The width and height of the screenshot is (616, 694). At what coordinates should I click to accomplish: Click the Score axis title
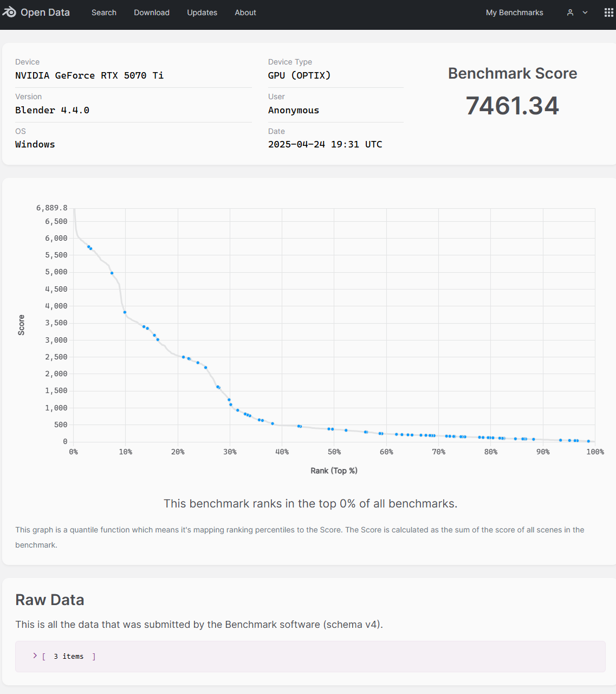click(21, 325)
